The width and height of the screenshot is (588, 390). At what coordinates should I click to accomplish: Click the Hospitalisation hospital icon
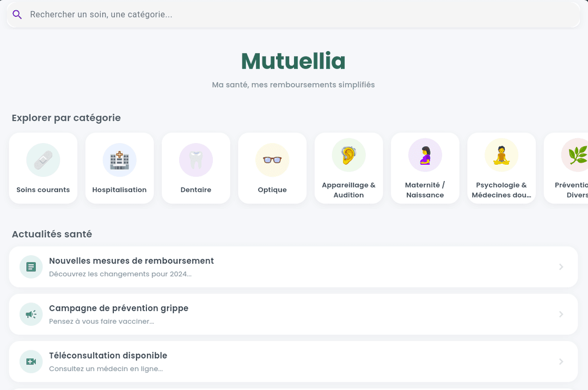pos(119,159)
